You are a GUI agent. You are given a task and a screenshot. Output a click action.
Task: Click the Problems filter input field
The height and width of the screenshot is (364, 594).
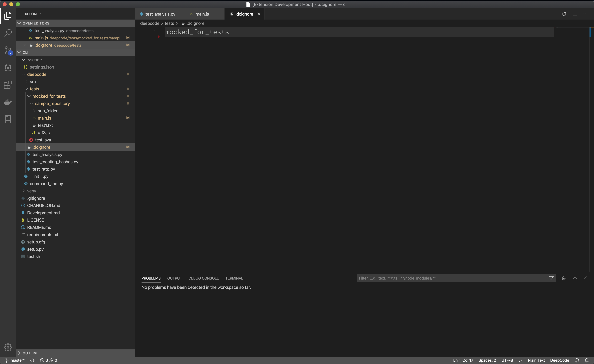coord(451,278)
